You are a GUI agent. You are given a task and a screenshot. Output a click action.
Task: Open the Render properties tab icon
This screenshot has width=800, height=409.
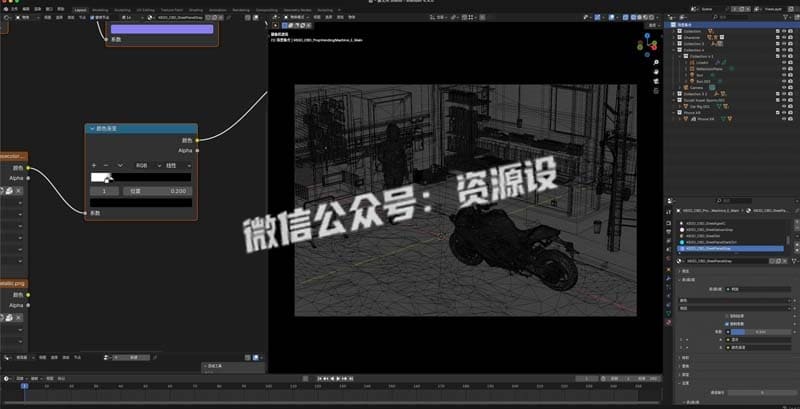click(x=668, y=223)
